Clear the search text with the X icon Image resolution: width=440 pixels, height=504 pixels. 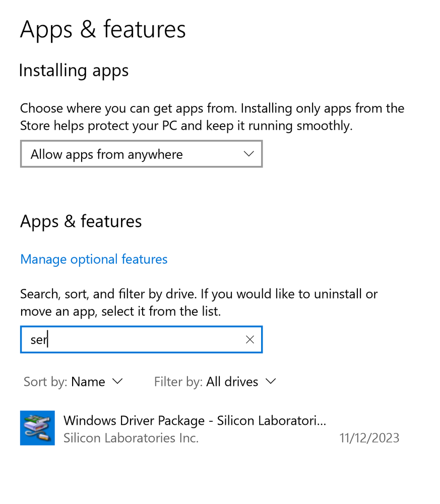[x=249, y=340]
